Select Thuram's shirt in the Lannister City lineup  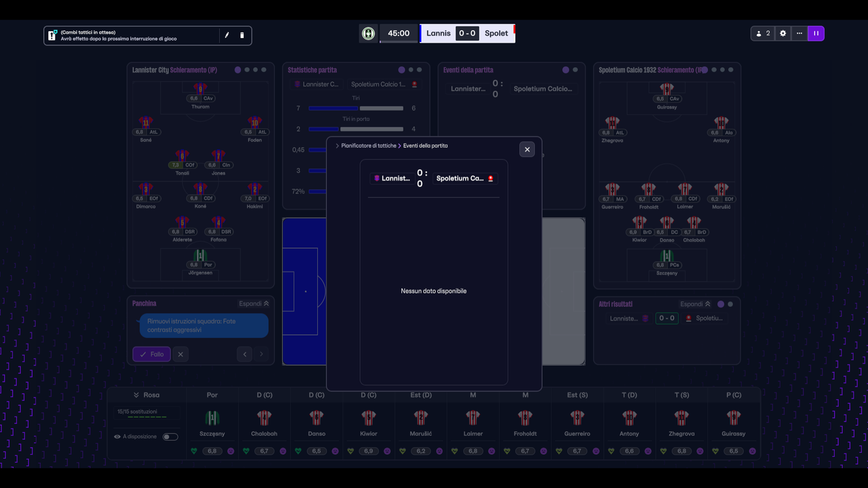(200, 89)
